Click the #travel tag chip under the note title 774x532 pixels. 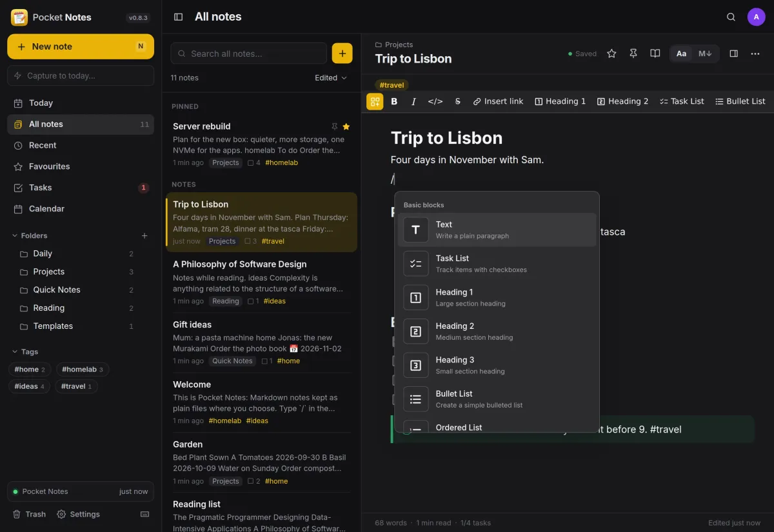pyautogui.click(x=392, y=84)
